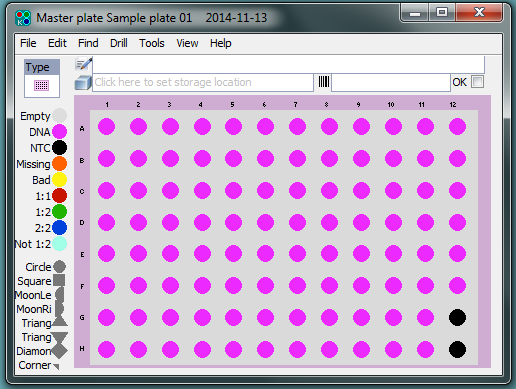The height and width of the screenshot is (389, 516).
Task: Select the magenta well A1
Action: tap(106, 127)
